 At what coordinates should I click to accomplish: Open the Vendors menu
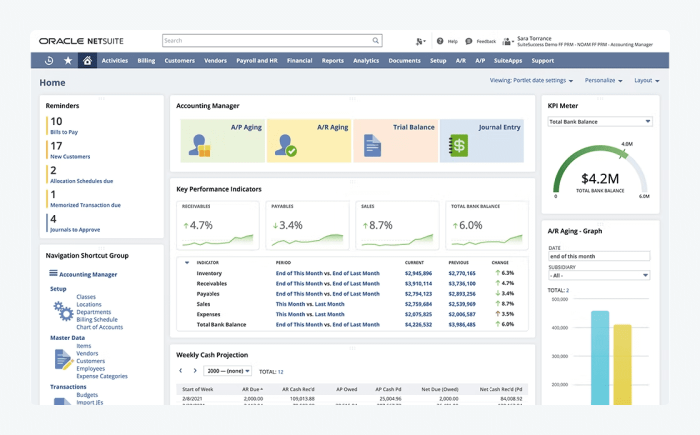coord(216,60)
